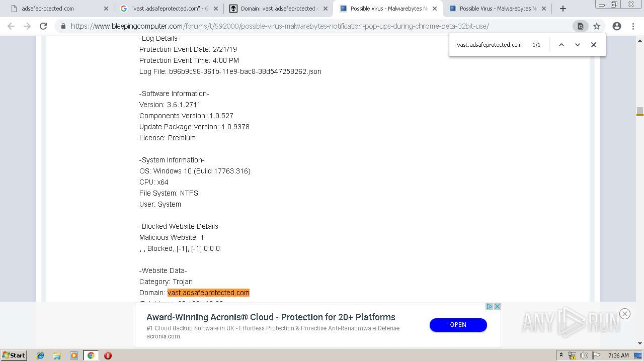The width and height of the screenshot is (644, 362).
Task: Open File Explorer from taskbar
Action: coord(57,355)
